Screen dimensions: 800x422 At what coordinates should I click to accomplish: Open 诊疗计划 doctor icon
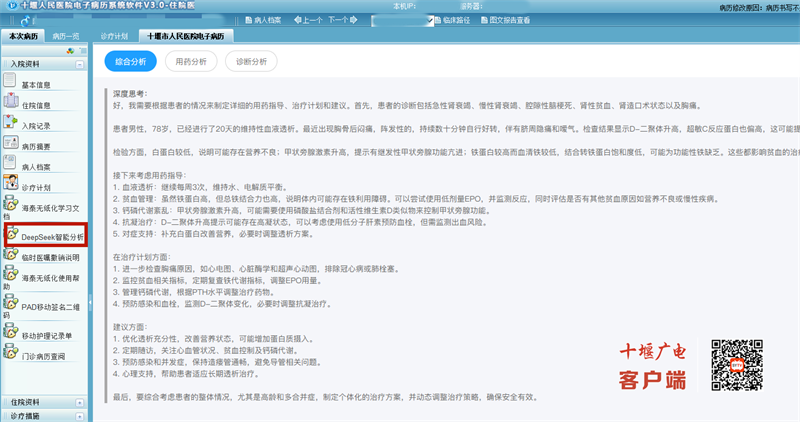point(11,182)
